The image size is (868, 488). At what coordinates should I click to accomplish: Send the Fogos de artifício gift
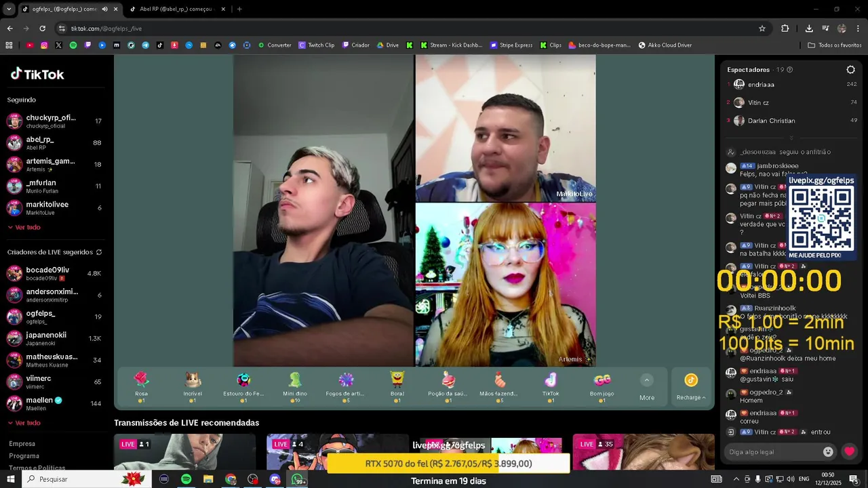tap(346, 387)
